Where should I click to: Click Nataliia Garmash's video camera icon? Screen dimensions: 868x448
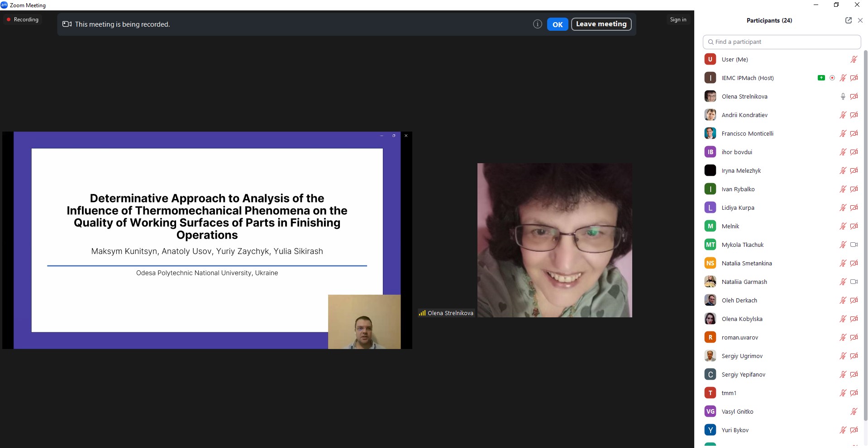point(854,282)
